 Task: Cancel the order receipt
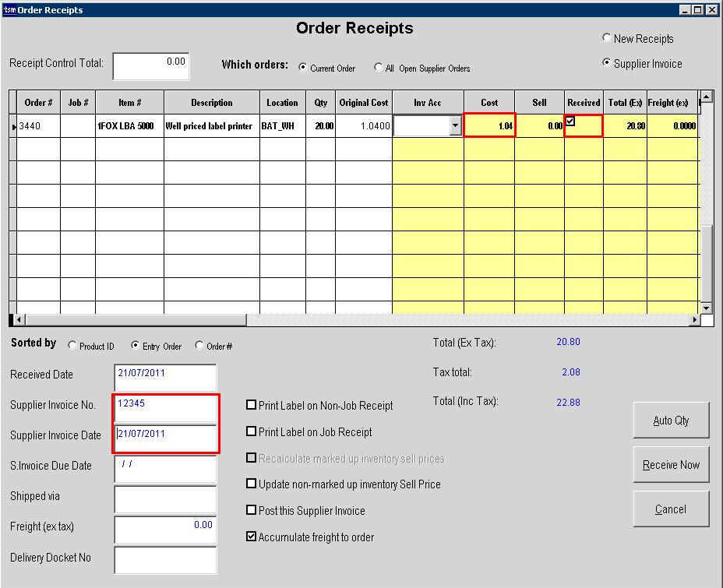[671, 509]
